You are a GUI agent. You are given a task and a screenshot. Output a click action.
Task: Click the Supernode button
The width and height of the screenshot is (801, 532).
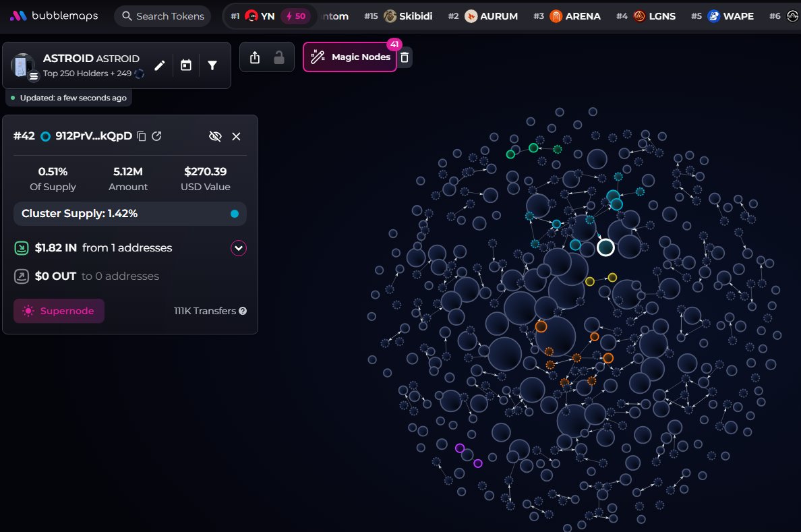click(59, 311)
